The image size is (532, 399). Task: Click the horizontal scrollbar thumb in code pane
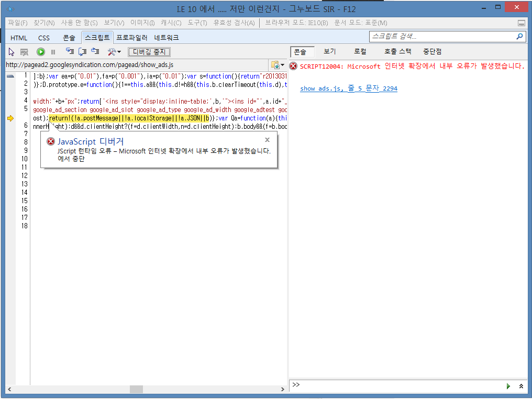tap(136, 389)
